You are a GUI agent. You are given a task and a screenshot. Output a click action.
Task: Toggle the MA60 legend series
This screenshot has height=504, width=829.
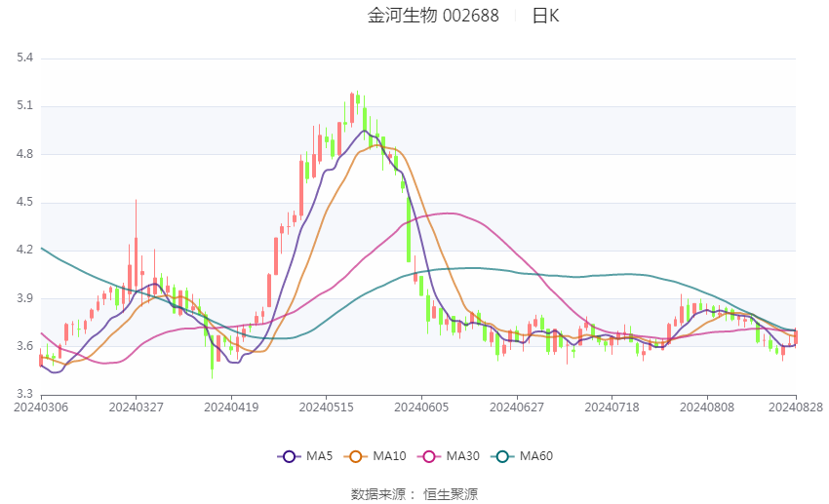tap(522, 456)
